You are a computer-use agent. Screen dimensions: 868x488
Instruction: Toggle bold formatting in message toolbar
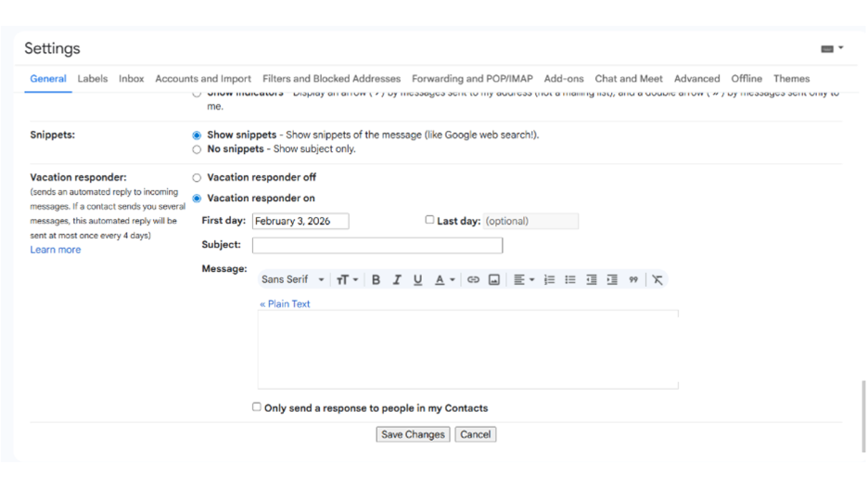point(376,280)
